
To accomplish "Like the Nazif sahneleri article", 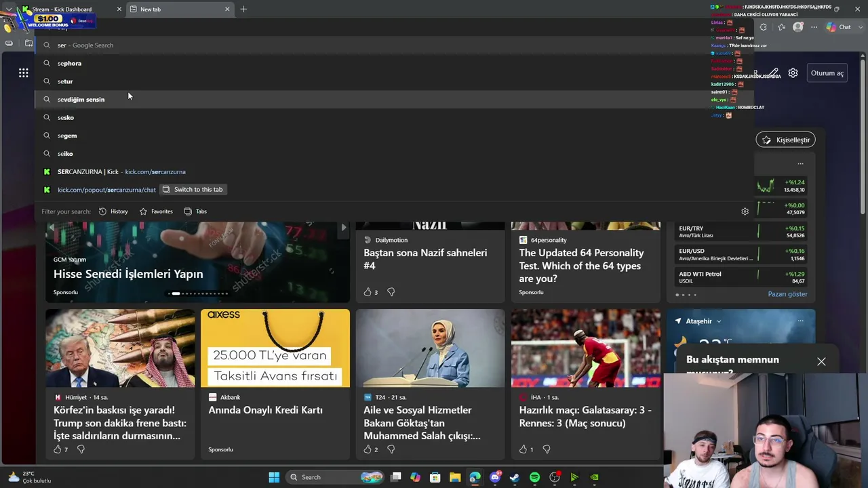I will pos(368,292).
